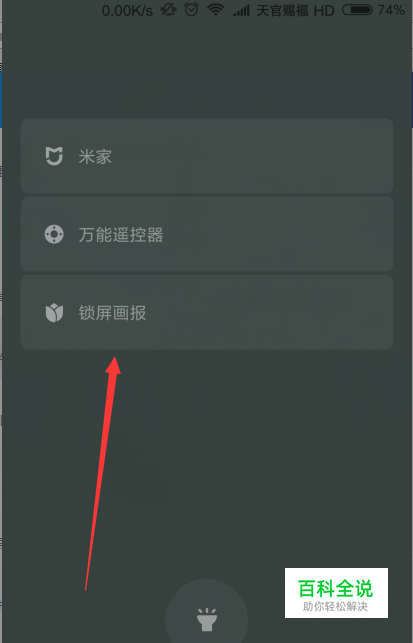Image resolution: width=413 pixels, height=643 pixels.
Task: Click the 助你轻松解决 slogan text
Action: pyautogui.click(x=335, y=607)
